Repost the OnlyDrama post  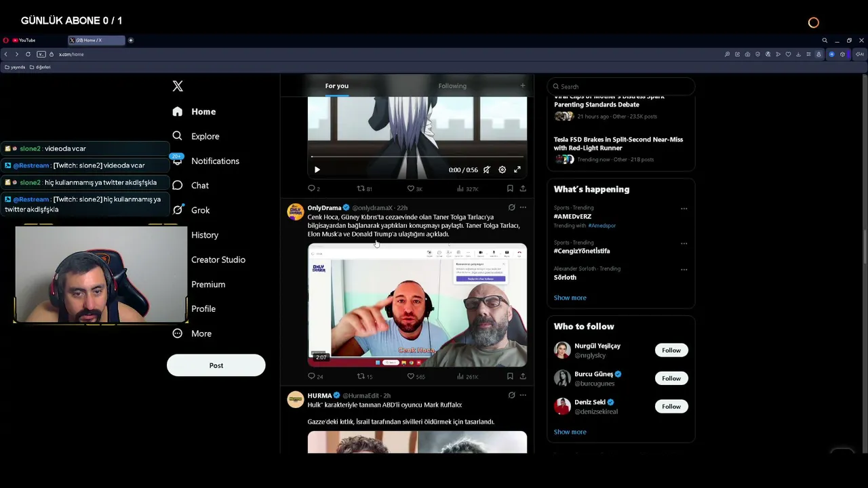[364, 376]
